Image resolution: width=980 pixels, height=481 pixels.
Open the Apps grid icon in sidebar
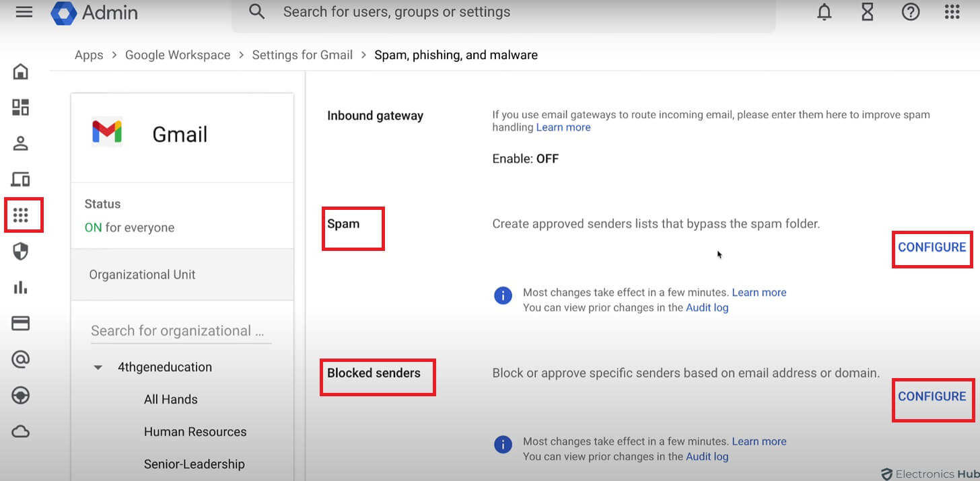[x=21, y=215]
